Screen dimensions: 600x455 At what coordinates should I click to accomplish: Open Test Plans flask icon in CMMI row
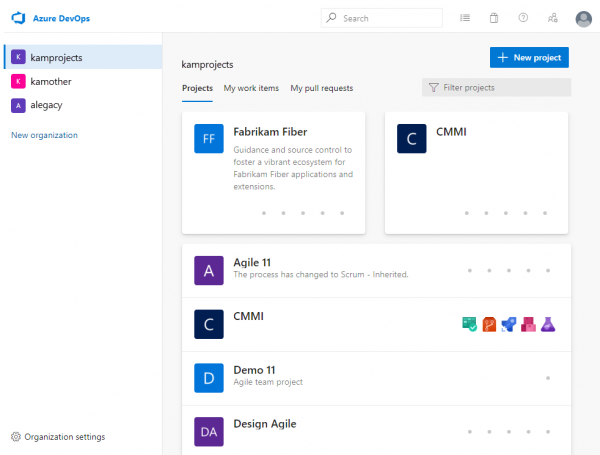[x=548, y=324]
